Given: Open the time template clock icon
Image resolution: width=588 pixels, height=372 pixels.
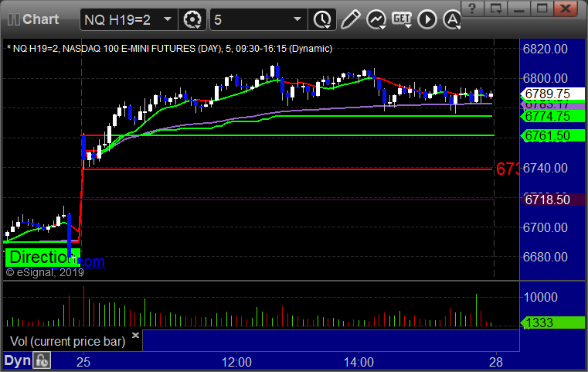Looking at the screenshot, I should tap(322, 19).
